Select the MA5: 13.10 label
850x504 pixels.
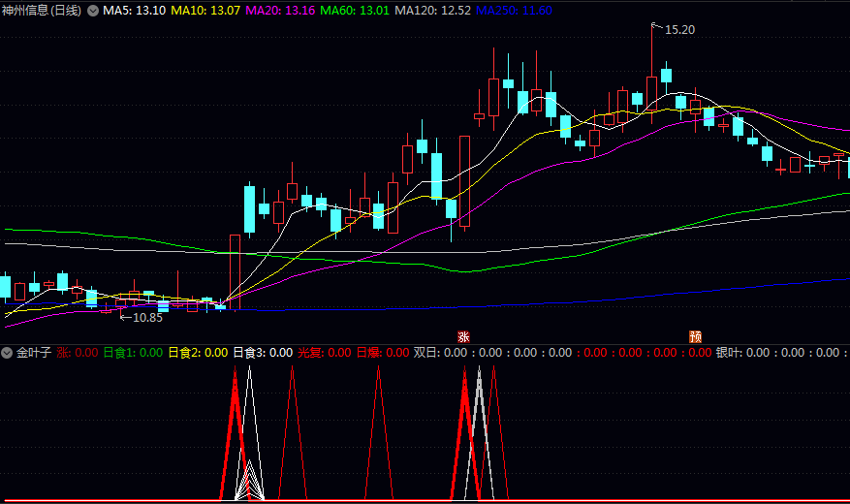click(x=134, y=11)
